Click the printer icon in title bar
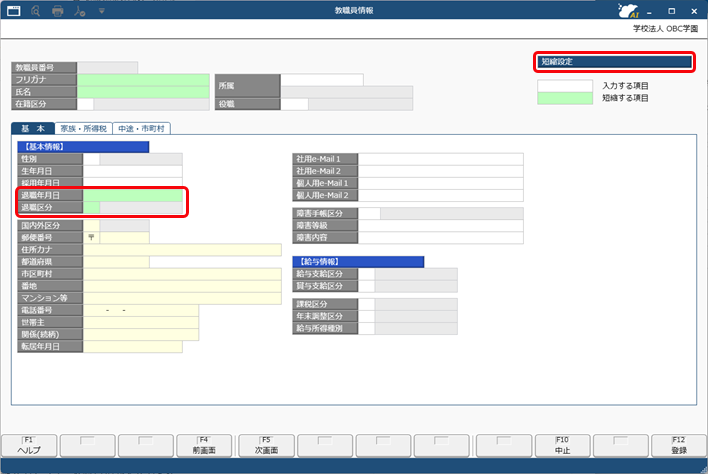 tap(58, 11)
